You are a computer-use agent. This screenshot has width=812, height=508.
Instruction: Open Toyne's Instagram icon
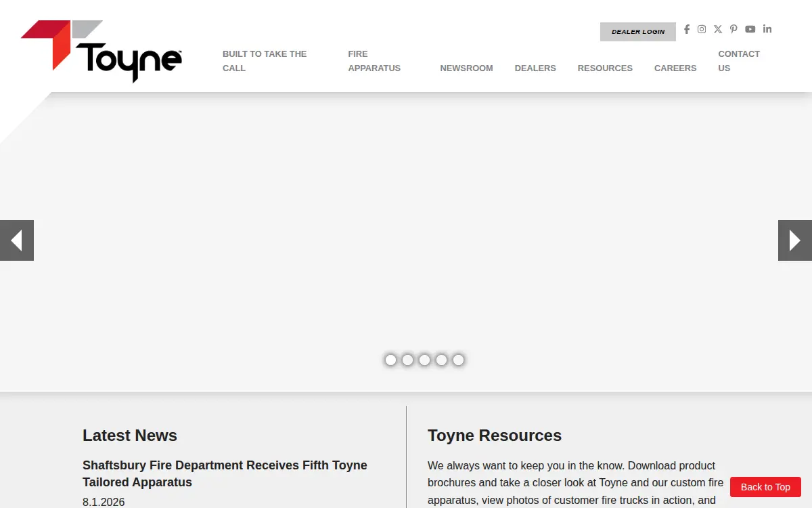click(x=702, y=29)
